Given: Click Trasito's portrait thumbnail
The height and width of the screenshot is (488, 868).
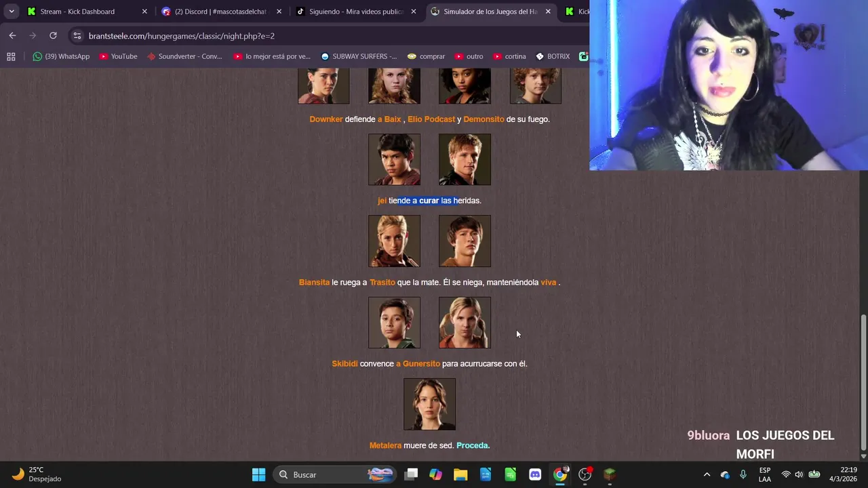Looking at the screenshot, I should (x=465, y=241).
